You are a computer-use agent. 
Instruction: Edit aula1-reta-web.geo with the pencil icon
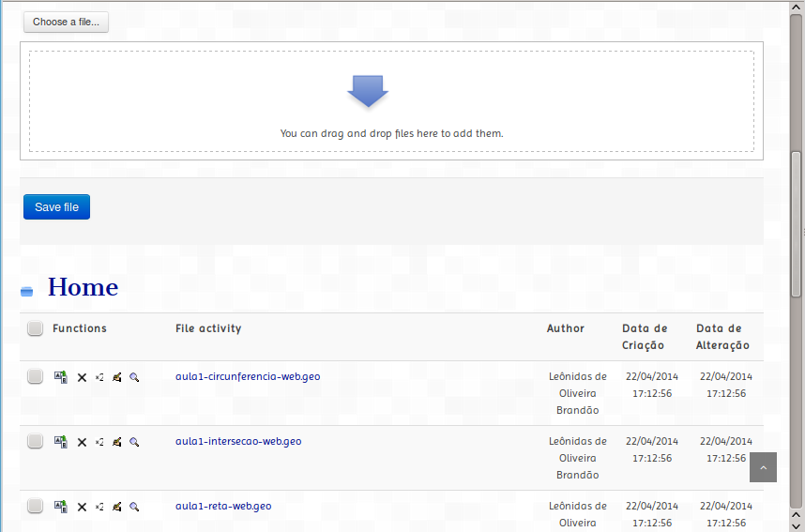point(117,507)
